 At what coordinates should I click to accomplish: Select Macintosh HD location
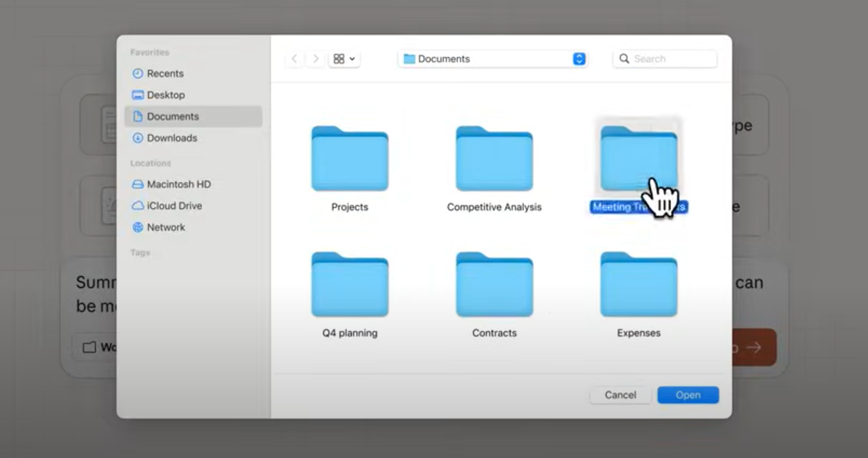point(179,184)
